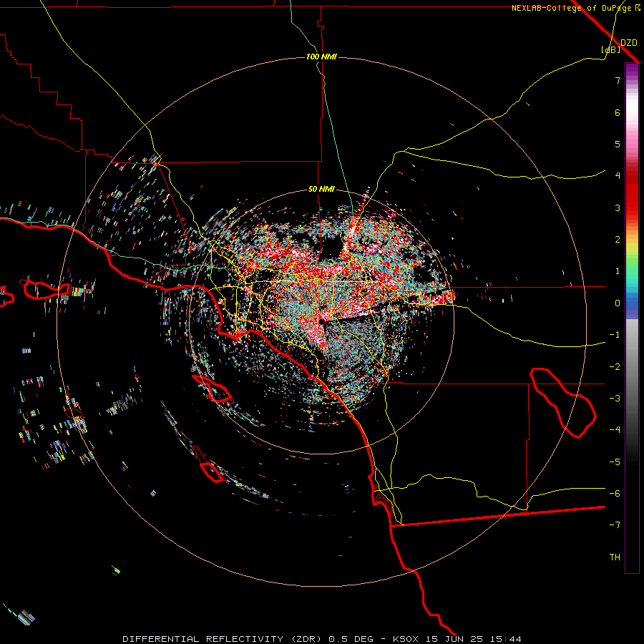Image resolution: width=644 pixels, height=644 pixels.
Task: Click the -1 value on color scale
Action: coord(615,335)
